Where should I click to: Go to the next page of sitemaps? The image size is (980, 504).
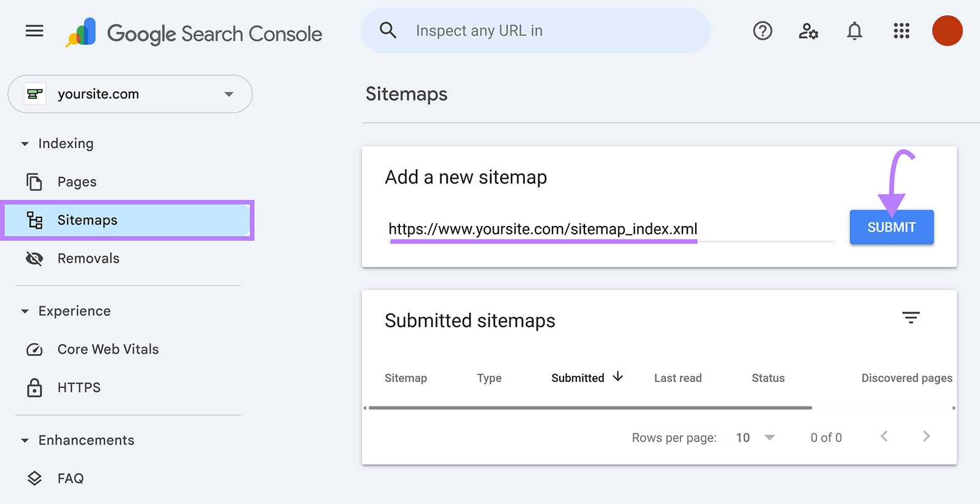point(927,436)
